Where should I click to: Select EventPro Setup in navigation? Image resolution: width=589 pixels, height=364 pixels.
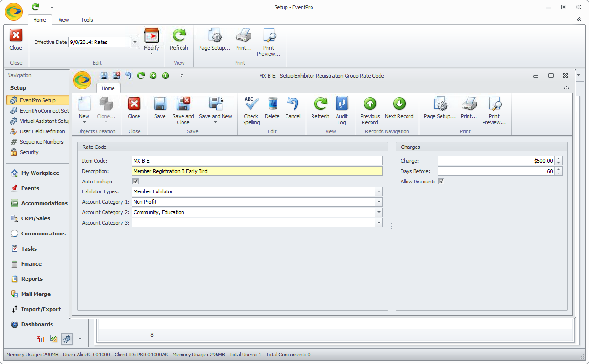[x=38, y=100]
